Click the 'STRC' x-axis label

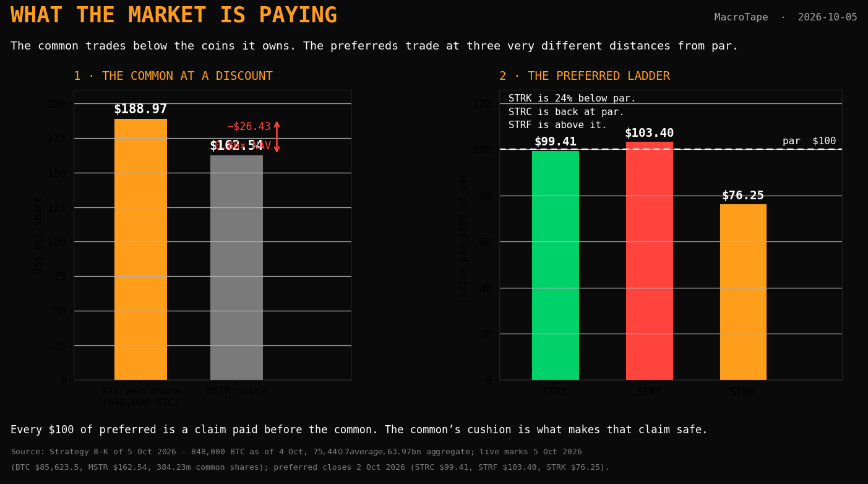(x=556, y=392)
